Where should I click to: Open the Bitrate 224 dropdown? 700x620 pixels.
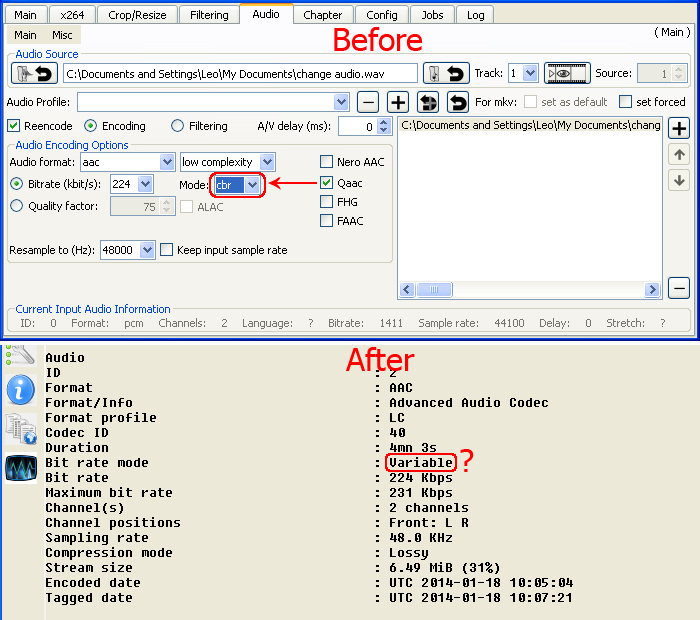tap(146, 184)
